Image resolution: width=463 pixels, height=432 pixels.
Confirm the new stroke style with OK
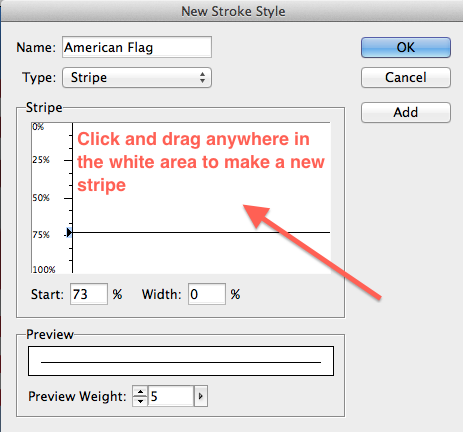pyautogui.click(x=406, y=47)
